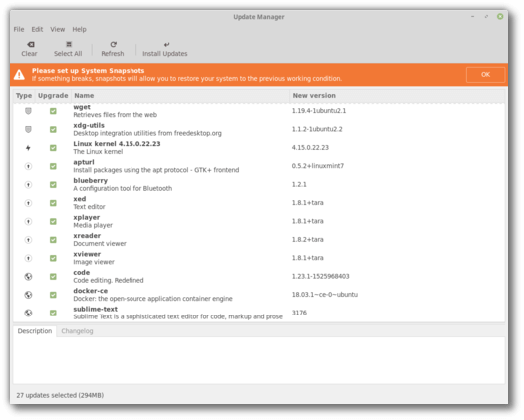Click the Clear toolbar icon
Image resolution: width=524 pixels, height=420 pixels.
pos(31,45)
